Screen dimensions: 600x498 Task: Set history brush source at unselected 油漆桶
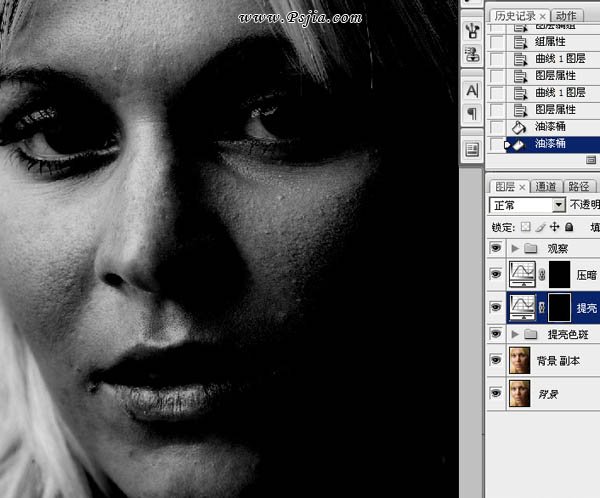pos(497,126)
